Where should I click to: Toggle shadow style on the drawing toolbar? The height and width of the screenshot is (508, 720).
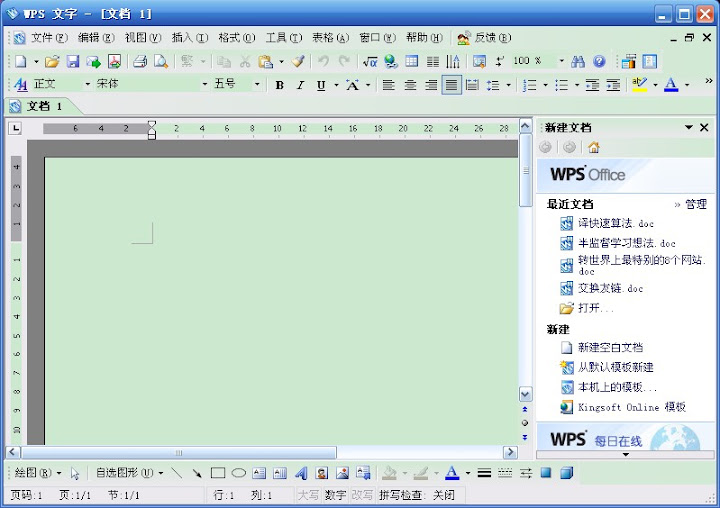pos(546,473)
